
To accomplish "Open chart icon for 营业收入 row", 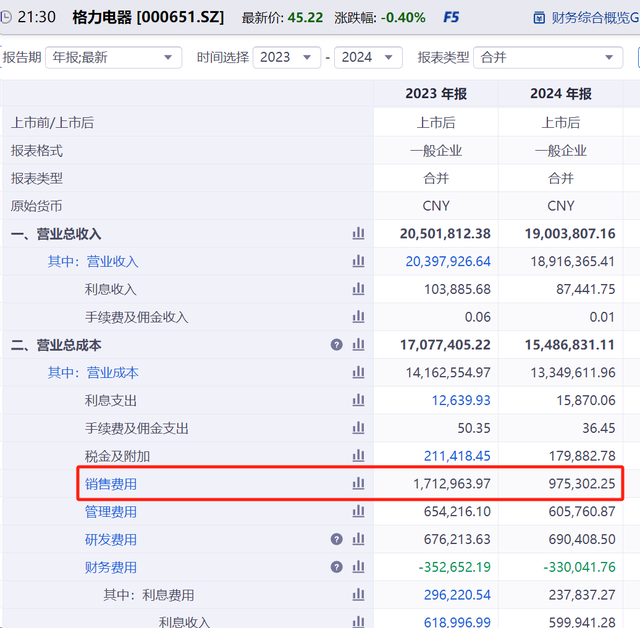I will (358, 262).
